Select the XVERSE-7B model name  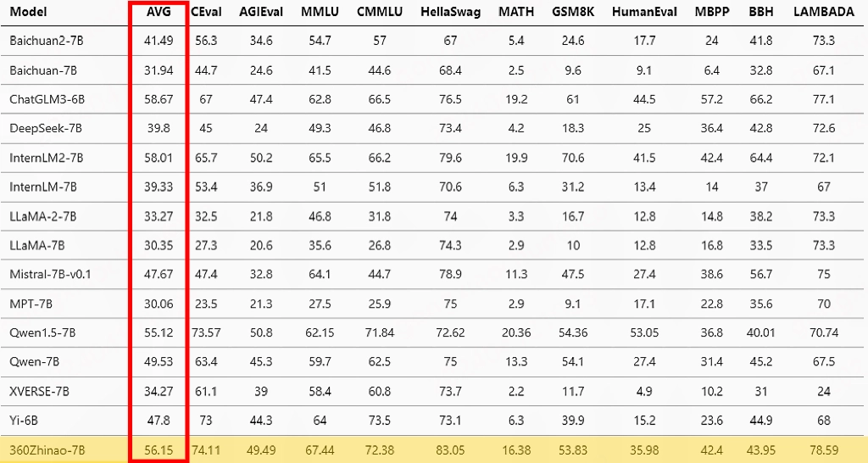coord(40,391)
